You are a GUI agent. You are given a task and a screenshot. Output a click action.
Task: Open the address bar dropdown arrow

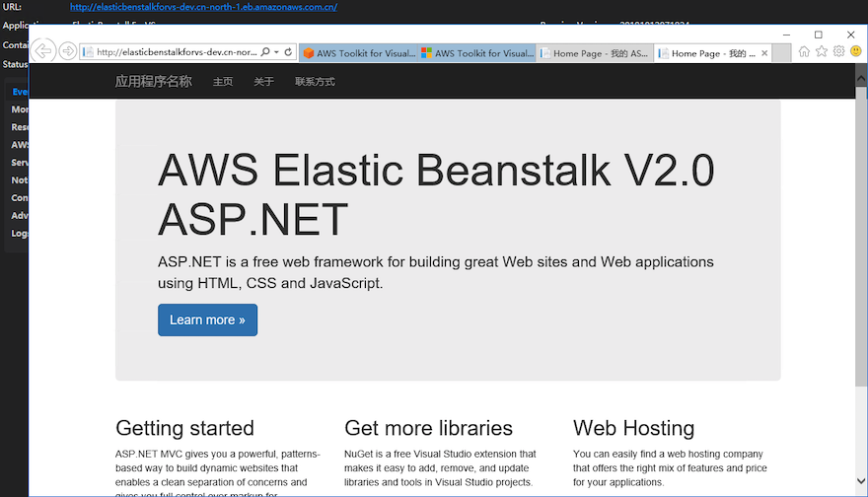276,52
